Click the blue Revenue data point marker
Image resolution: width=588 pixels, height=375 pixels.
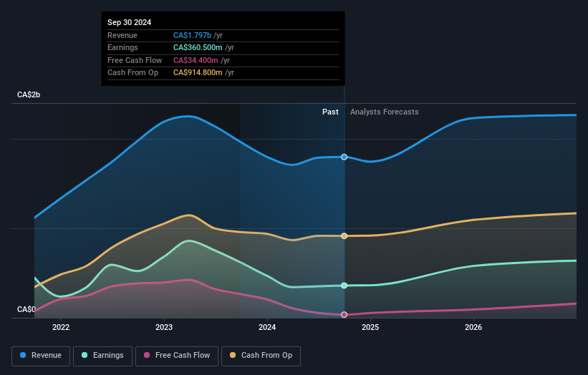[344, 157]
